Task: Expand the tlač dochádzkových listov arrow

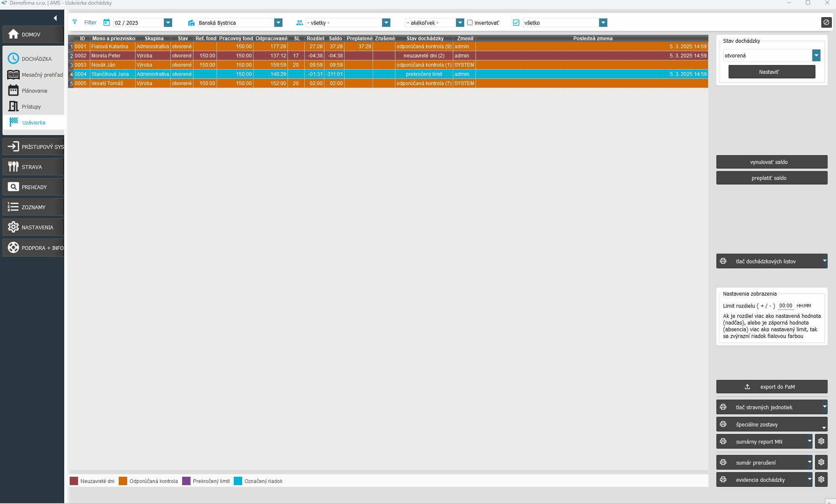Action: [824, 261]
